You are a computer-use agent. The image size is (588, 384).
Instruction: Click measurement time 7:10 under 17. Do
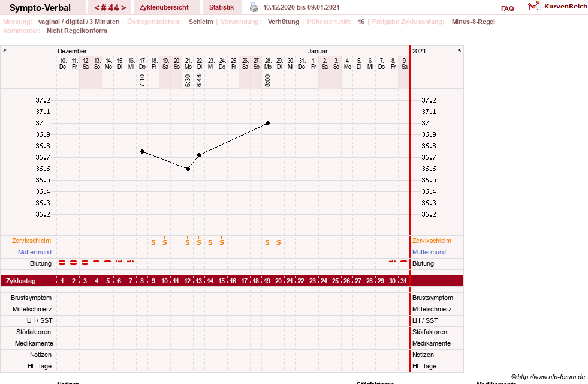click(x=142, y=80)
